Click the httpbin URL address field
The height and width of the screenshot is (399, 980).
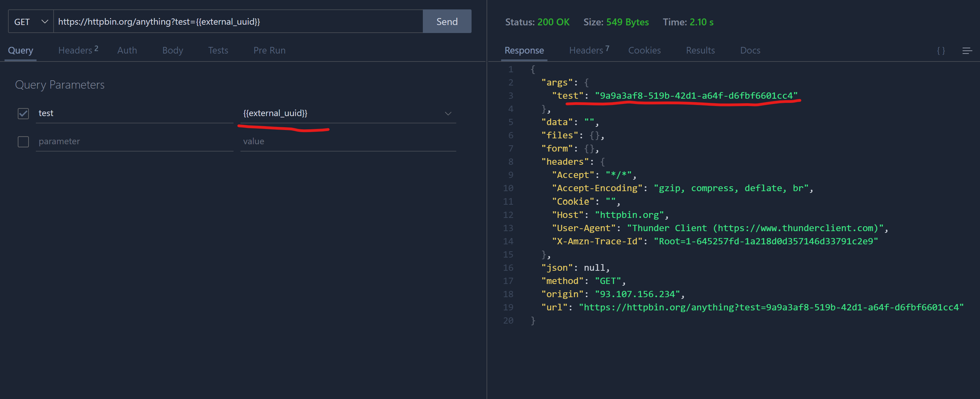point(236,21)
